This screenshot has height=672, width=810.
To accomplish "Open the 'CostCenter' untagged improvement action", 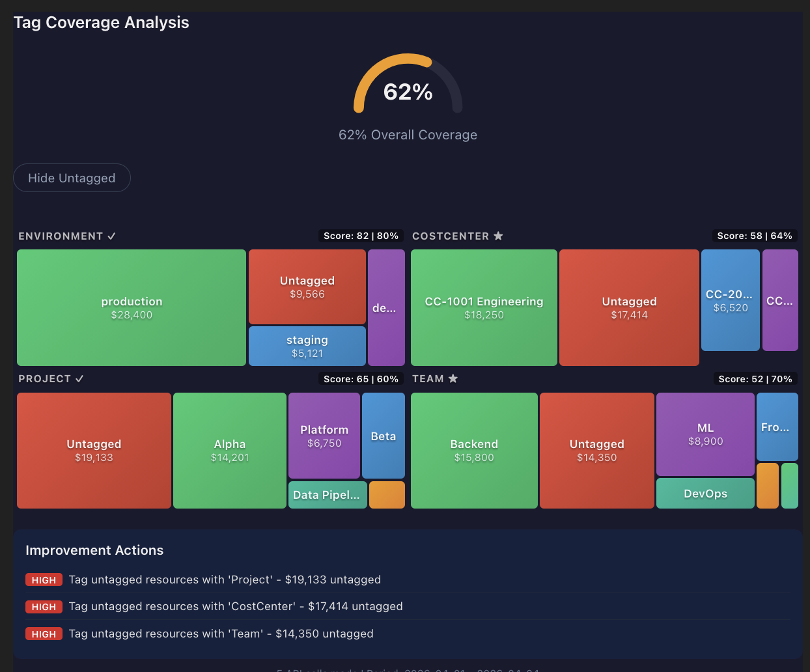I will pyautogui.click(x=408, y=606).
